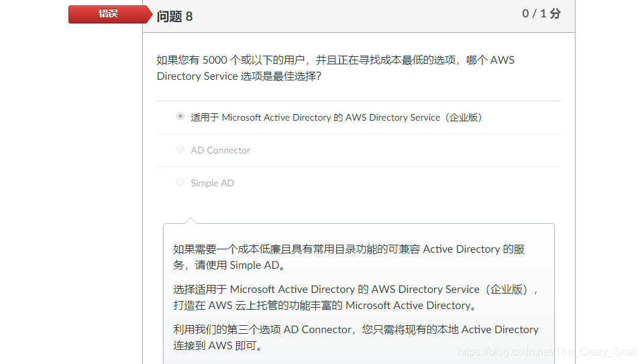Click the red 错误 badge
Screen dimensions: 644x364
click(110, 14)
